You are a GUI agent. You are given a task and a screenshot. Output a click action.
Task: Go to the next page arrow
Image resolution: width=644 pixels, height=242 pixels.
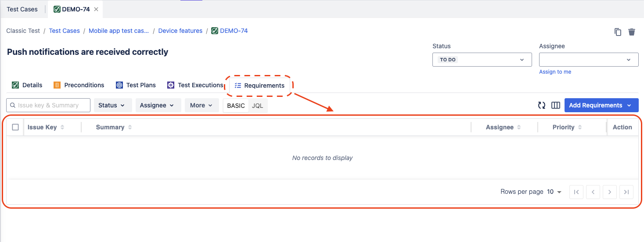(610, 192)
